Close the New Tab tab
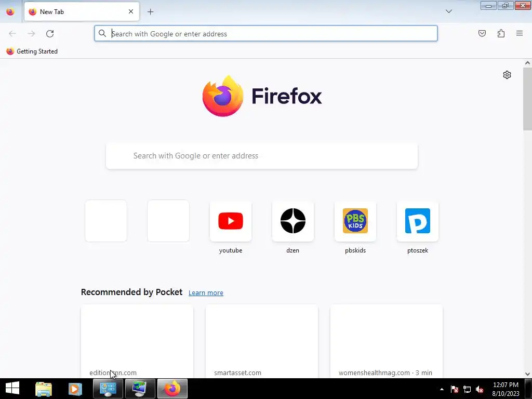 pyautogui.click(x=131, y=11)
